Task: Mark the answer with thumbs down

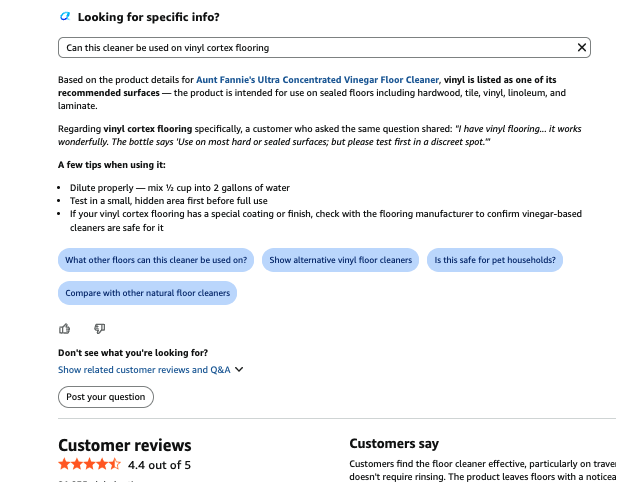Action: tap(100, 328)
